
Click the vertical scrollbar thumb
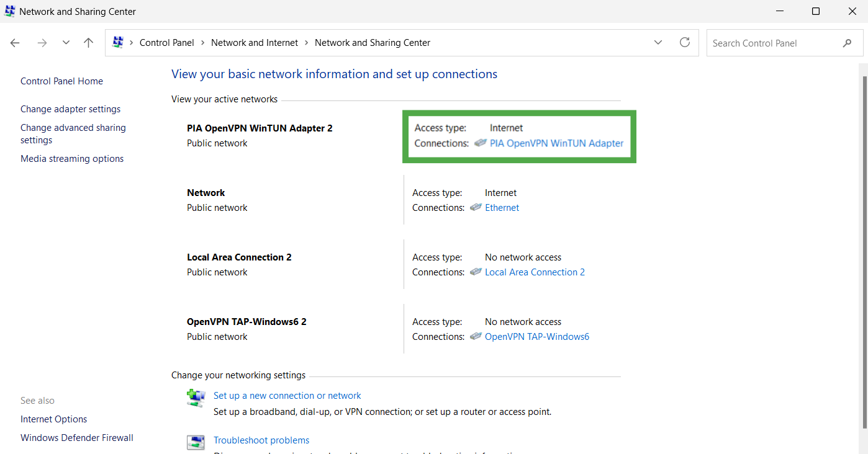864,251
